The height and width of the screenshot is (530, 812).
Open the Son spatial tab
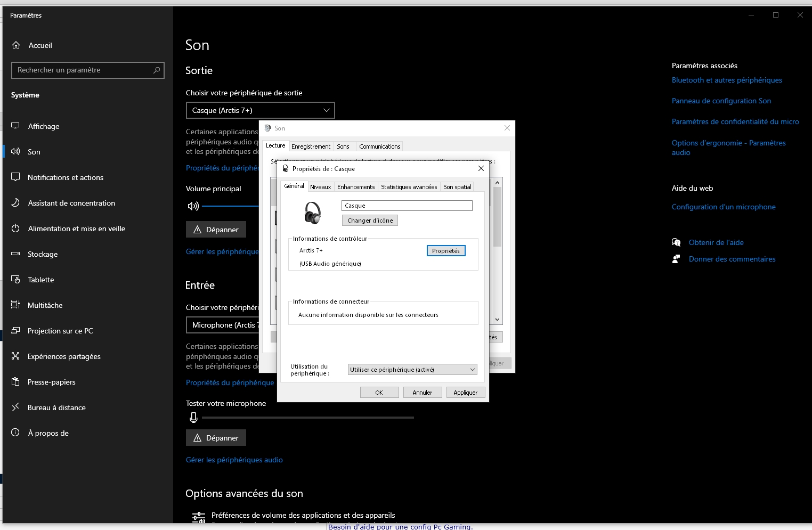[457, 187]
